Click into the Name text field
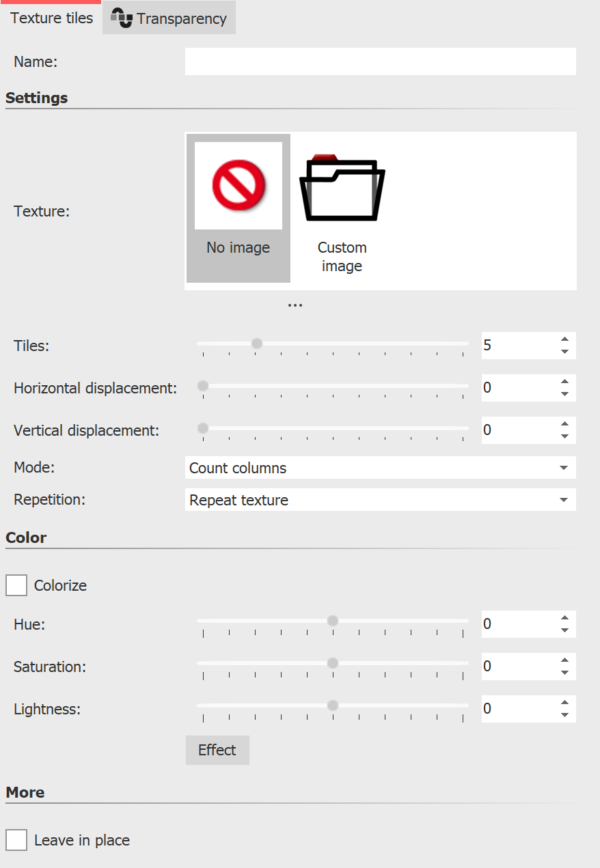The width and height of the screenshot is (600, 868). click(380, 61)
